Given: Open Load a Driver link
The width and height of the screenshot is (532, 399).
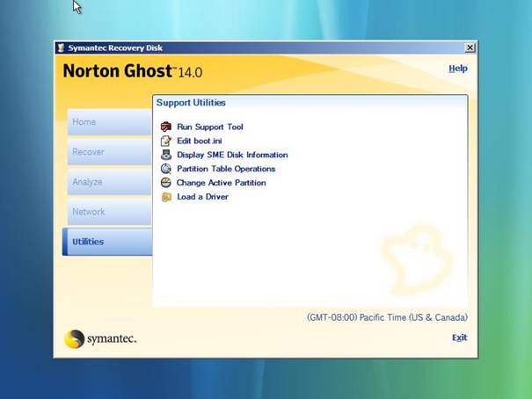Looking at the screenshot, I should (202, 197).
